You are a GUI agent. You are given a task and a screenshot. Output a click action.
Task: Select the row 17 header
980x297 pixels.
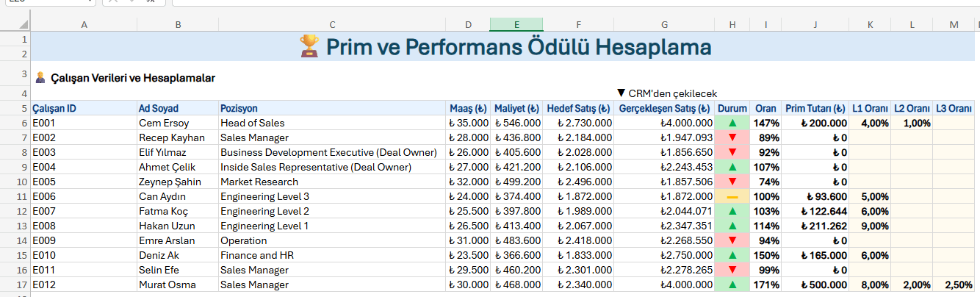24,285
